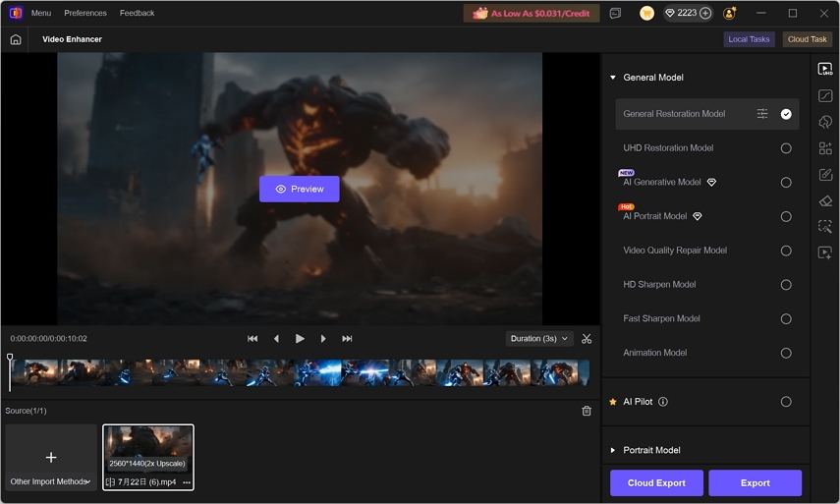Open Feedback
The image size is (840, 504).
(x=138, y=13)
